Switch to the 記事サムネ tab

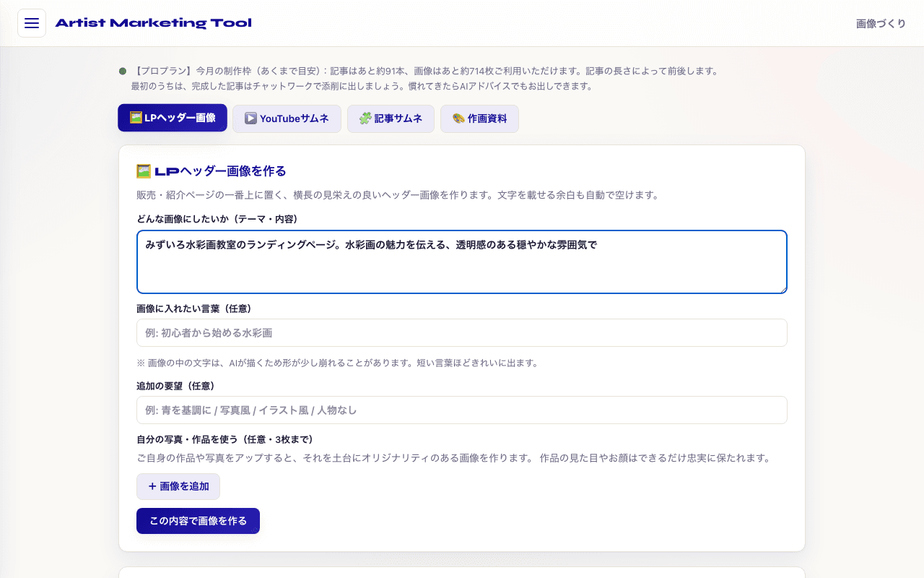[391, 118]
